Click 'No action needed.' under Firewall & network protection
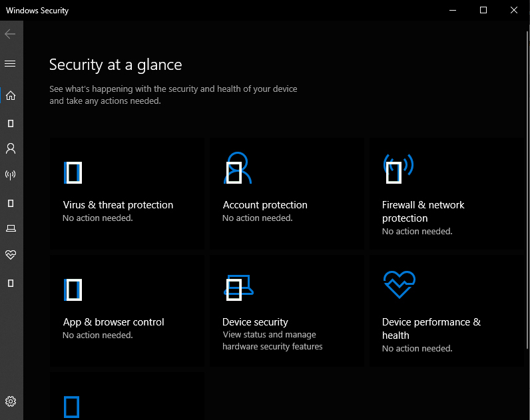The height and width of the screenshot is (420, 530). click(417, 232)
